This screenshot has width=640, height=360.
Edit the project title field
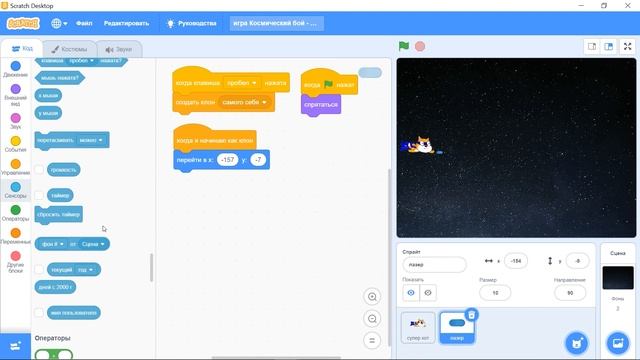277,23
